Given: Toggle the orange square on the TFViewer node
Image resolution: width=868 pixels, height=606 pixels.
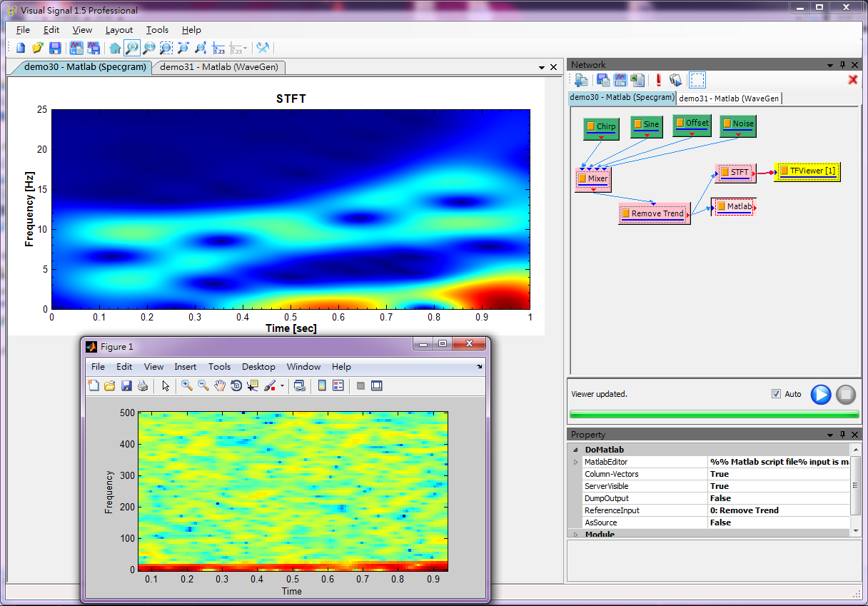Looking at the screenshot, I should click(x=784, y=171).
